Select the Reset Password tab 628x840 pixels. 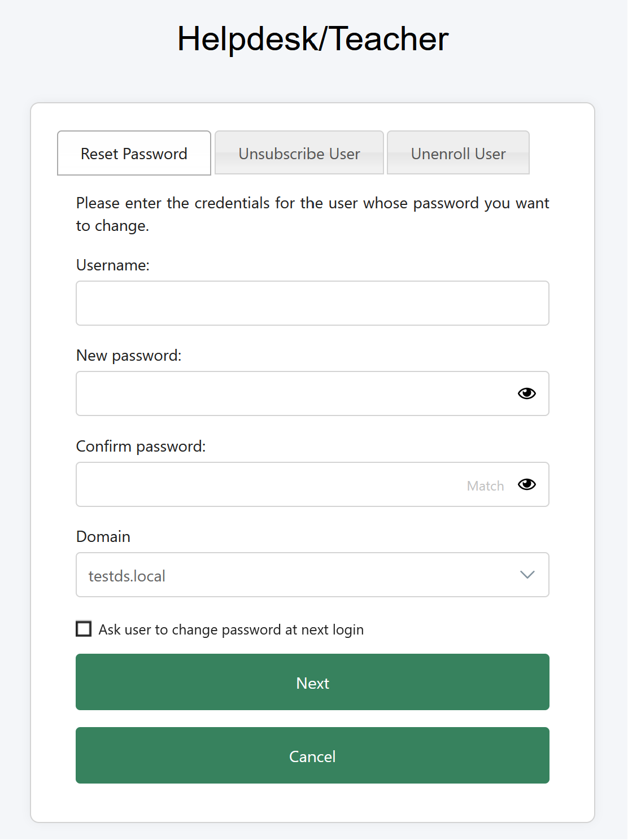(x=134, y=153)
